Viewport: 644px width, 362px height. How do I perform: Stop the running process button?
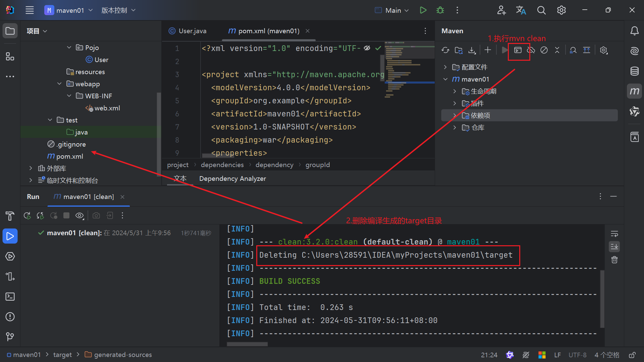(x=66, y=215)
